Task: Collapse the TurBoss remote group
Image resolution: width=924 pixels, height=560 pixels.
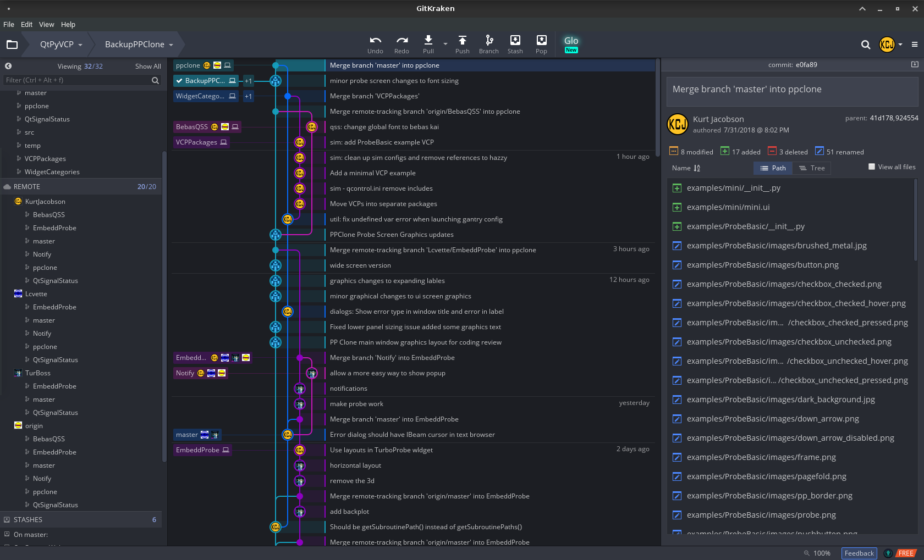Action: pos(37,373)
